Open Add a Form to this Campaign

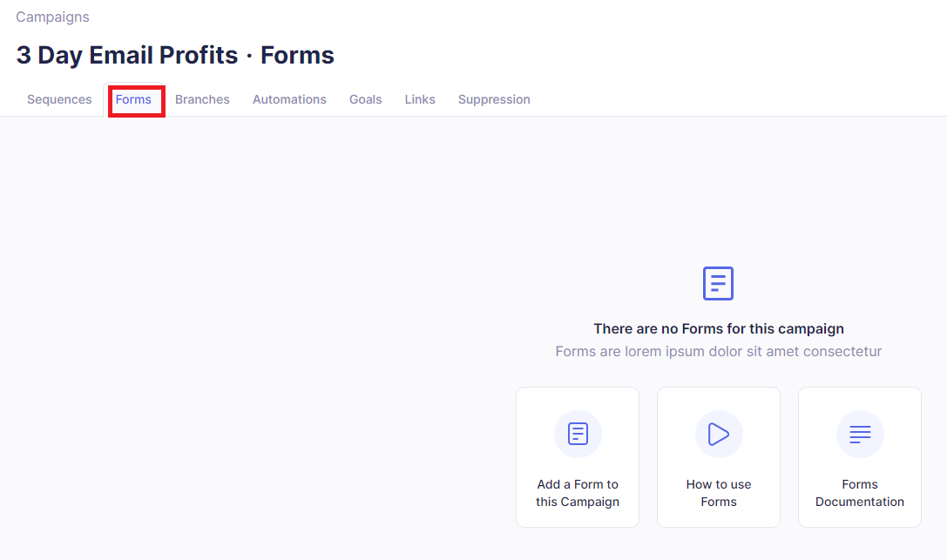(578, 457)
